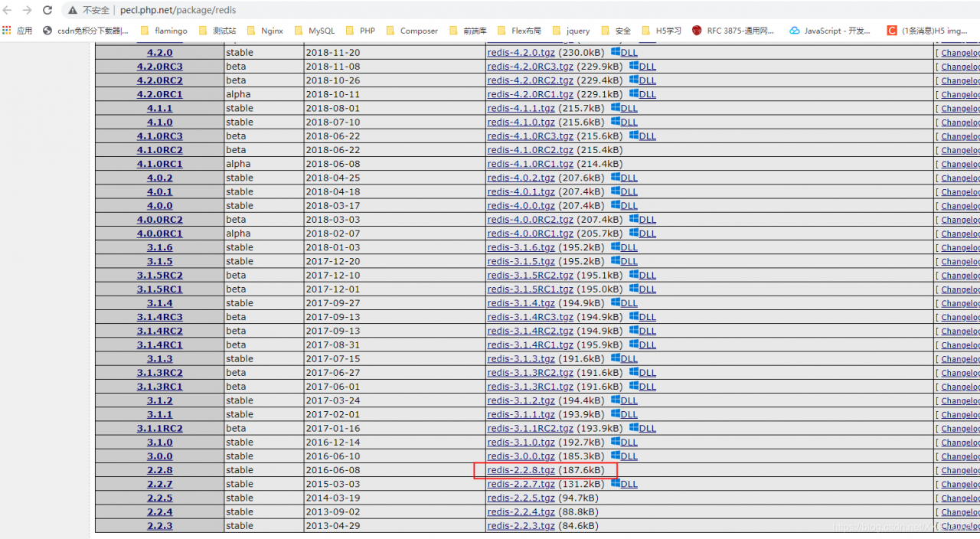Open the RFC 3875 bookmark
Viewport: 980px width, 539px height.
tap(733, 31)
